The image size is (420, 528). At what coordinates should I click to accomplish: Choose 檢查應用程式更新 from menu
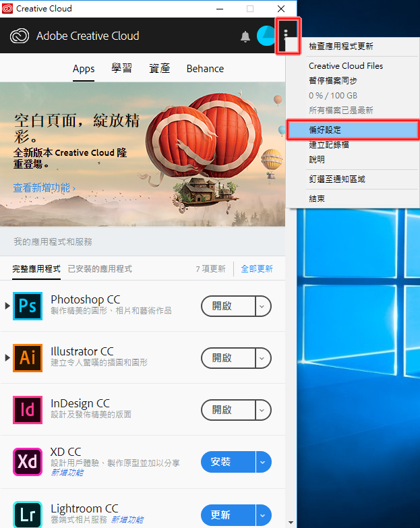[352, 46]
